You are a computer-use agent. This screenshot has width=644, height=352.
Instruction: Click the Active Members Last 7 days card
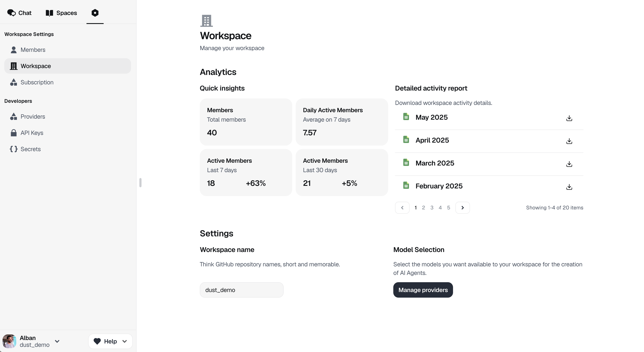pos(246,173)
